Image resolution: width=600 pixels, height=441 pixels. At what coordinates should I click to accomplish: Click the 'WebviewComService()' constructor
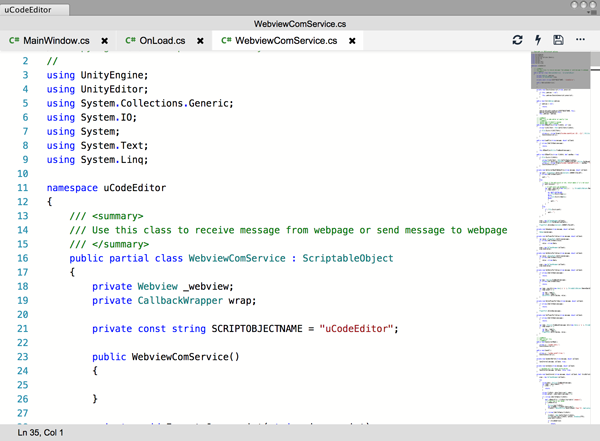tap(186, 357)
